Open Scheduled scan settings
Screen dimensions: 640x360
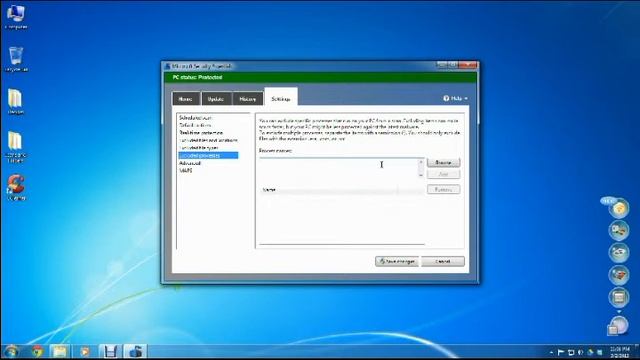pyautogui.click(x=195, y=118)
